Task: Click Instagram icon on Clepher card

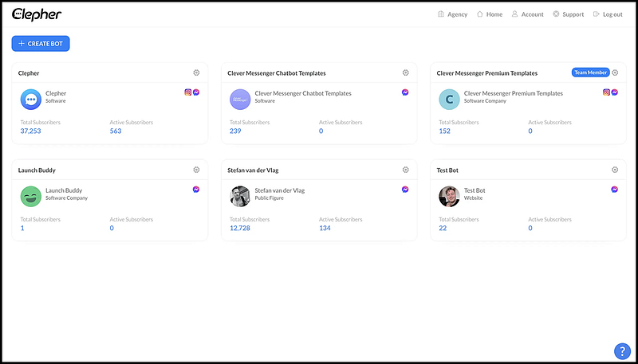Action: click(x=188, y=92)
